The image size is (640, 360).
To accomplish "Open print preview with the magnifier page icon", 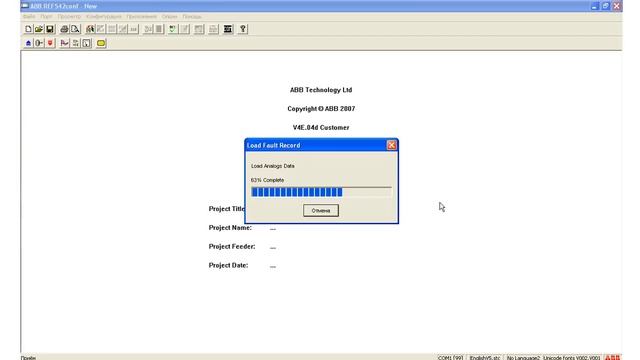I will tap(75, 29).
